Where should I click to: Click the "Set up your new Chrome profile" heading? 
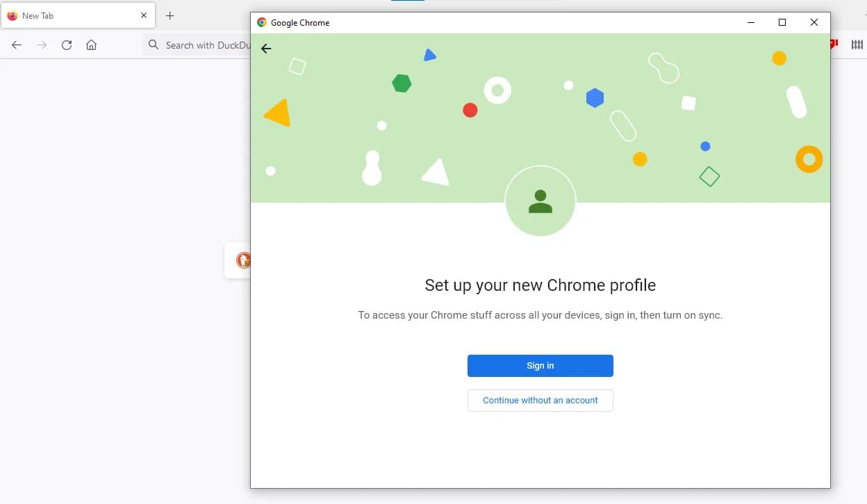[x=540, y=285]
